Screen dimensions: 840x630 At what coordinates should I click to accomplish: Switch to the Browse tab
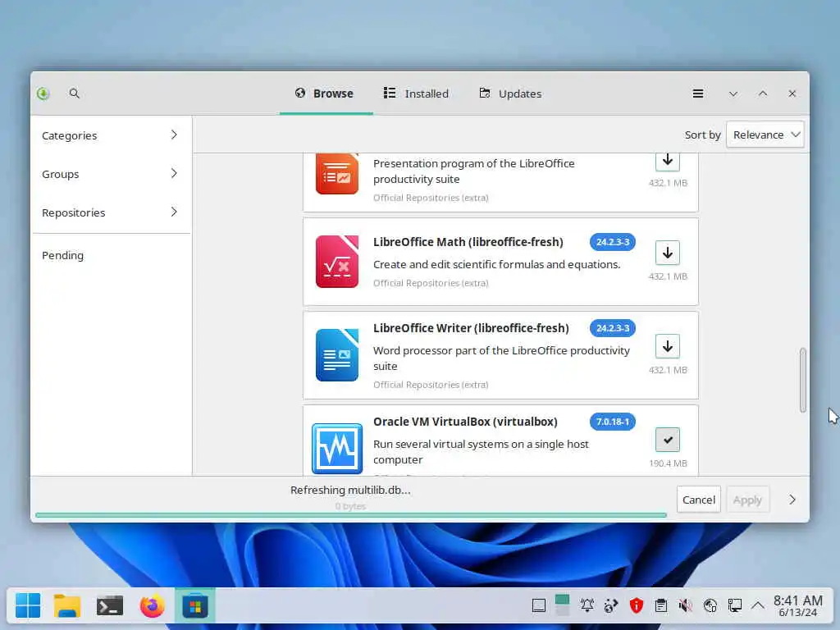[326, 94]
